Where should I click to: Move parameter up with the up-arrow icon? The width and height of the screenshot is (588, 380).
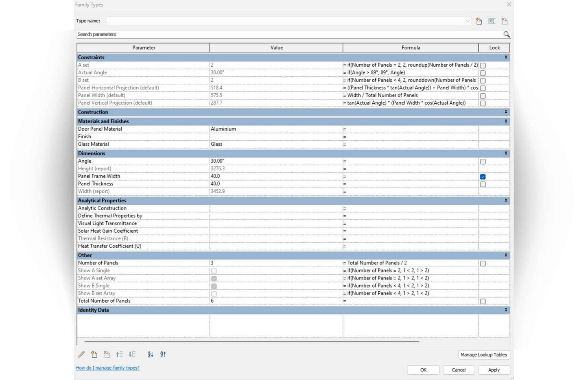pos(119,354)
